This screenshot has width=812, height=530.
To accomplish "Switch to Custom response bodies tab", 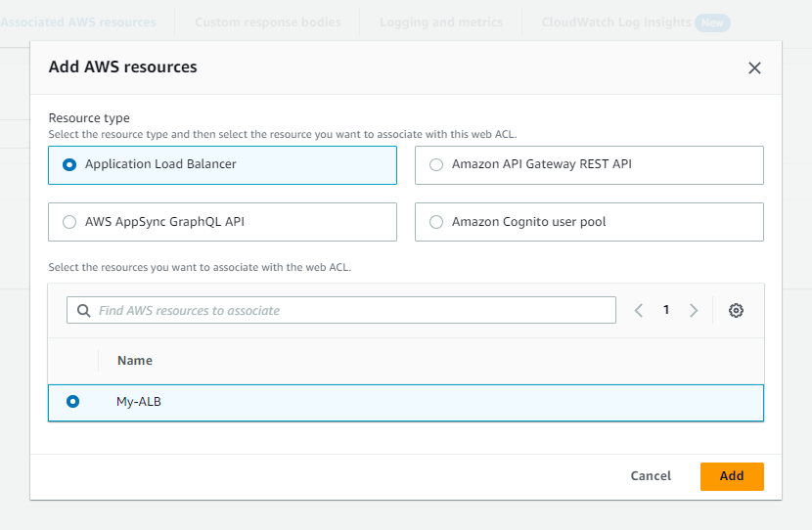I will (x=268, y=22).
